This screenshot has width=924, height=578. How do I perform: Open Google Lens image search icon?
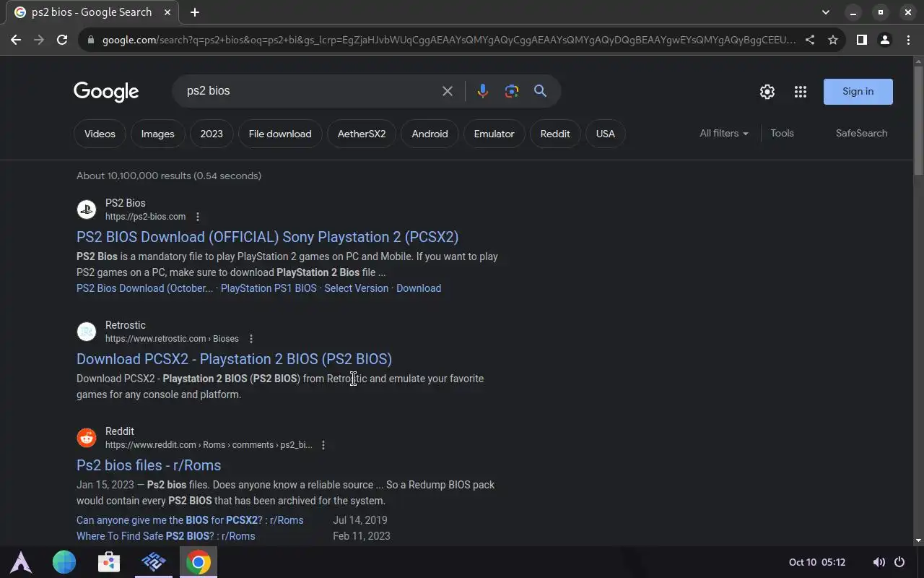512,91
